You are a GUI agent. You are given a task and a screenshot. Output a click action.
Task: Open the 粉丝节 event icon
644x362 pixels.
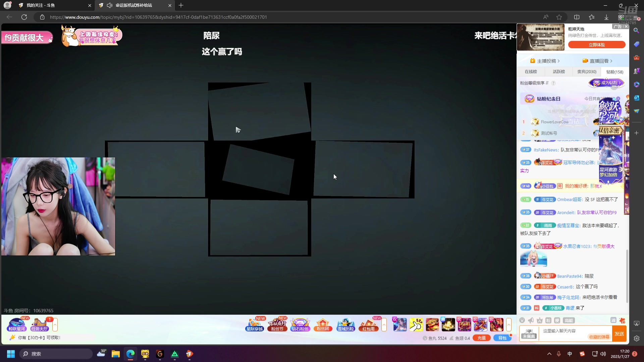[x=277, y=324]
